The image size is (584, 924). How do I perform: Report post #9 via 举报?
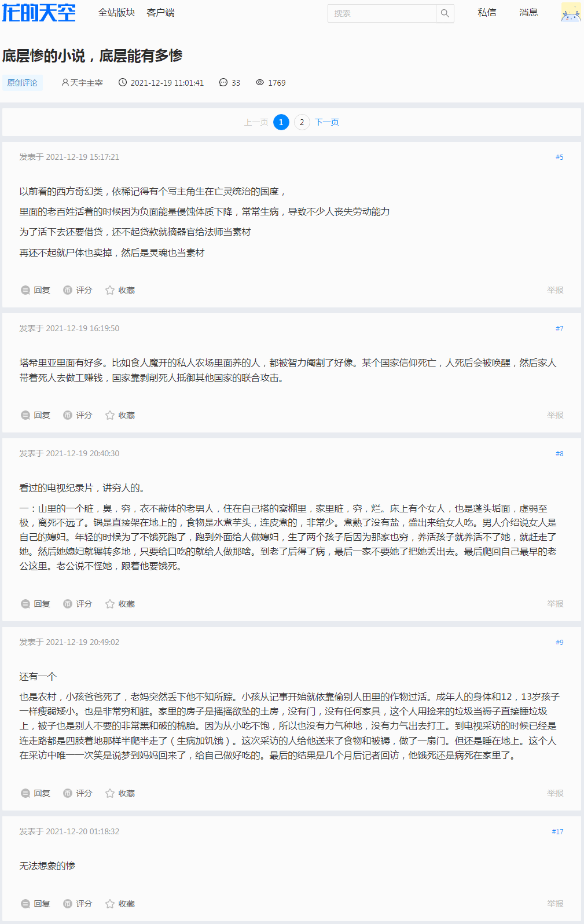[x=555, y=793]
